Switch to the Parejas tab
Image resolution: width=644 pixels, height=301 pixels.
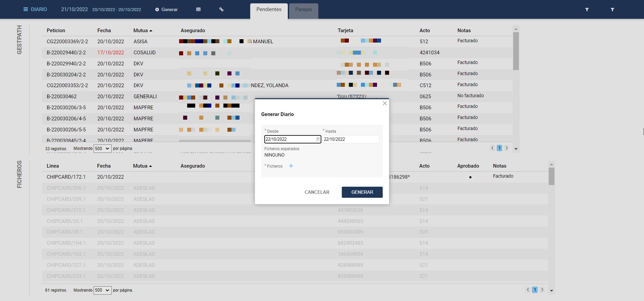303,10
